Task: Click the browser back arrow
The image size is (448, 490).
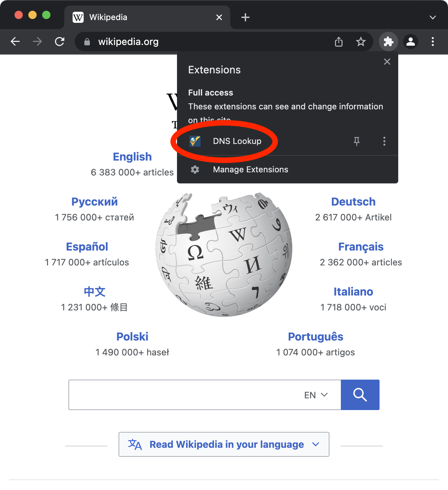Action: point(15,42)
